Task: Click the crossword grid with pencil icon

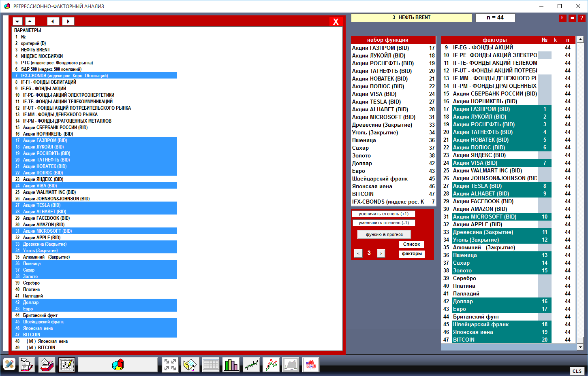Action: tap(66, 365)
